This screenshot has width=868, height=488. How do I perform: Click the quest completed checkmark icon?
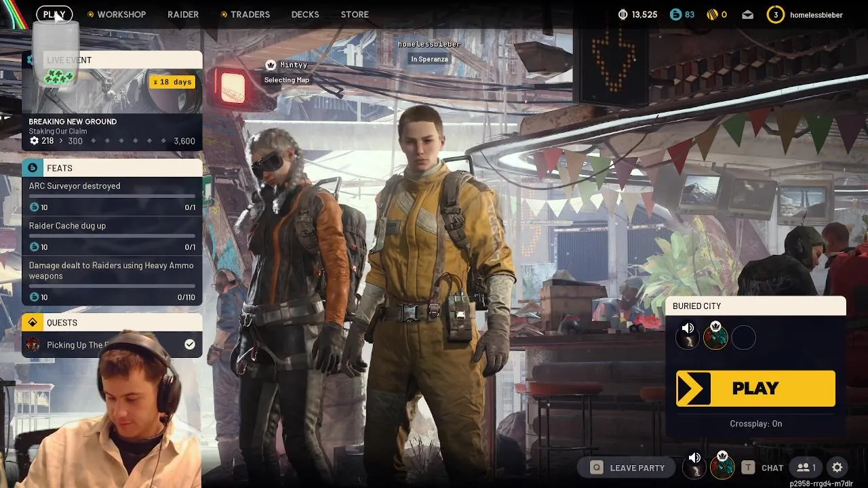pos(190,345)
